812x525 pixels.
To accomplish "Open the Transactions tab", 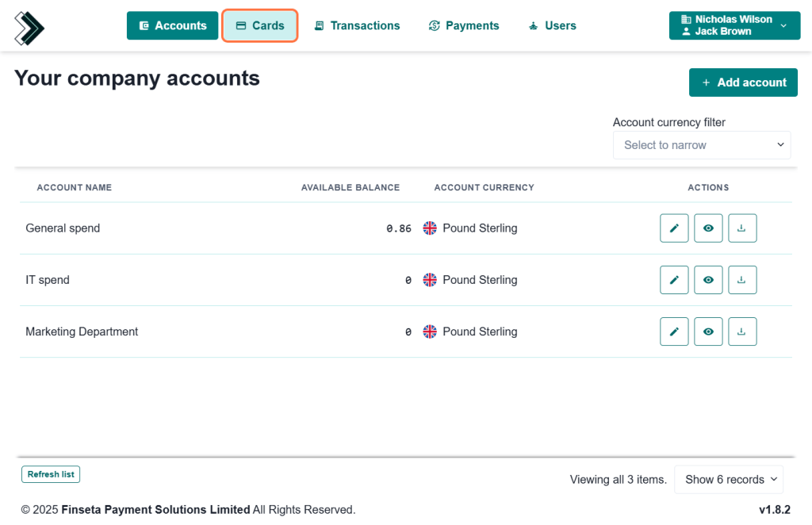I will pos(357,25).
